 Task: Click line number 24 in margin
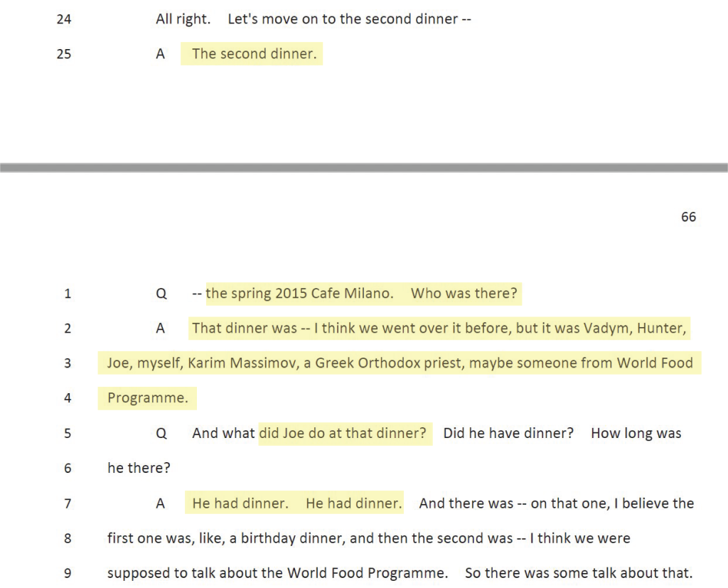pyautogui.click(x=64, y=19)
